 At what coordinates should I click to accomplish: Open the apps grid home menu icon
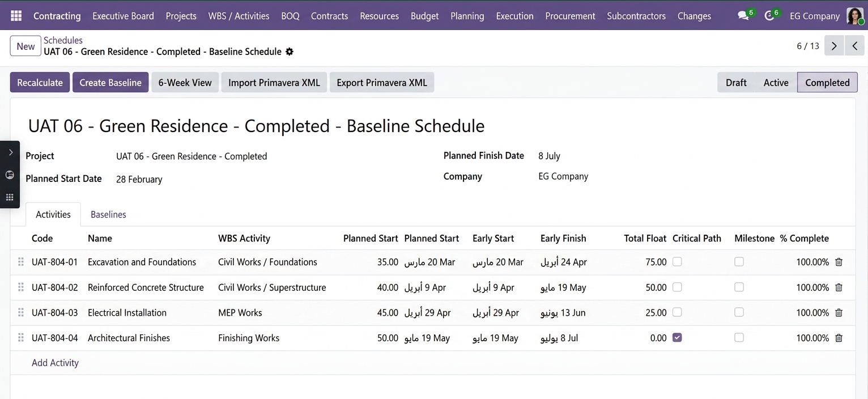16,16
